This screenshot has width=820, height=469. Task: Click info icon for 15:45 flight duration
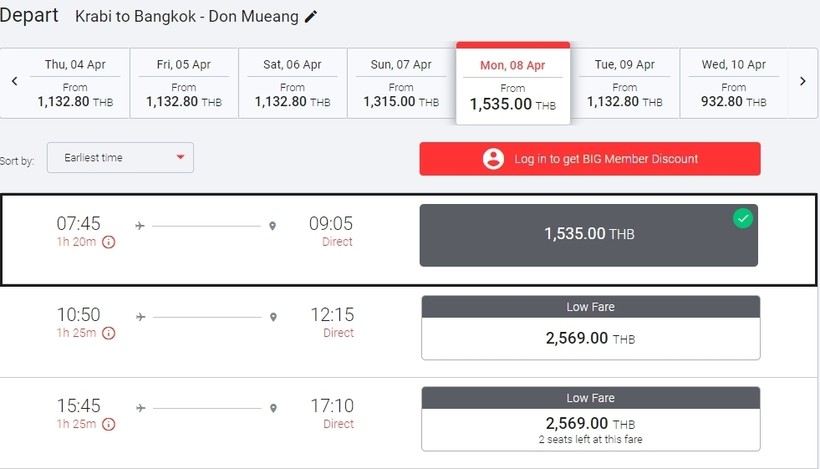pyautogui.click(x=109, y=424)
